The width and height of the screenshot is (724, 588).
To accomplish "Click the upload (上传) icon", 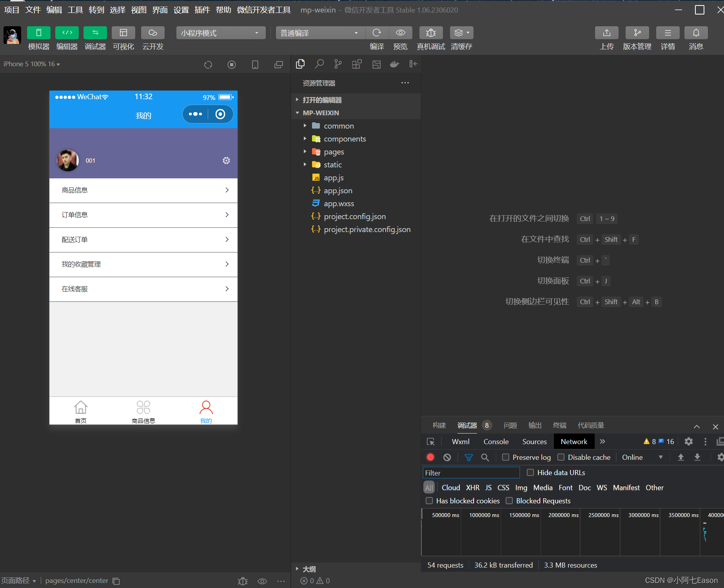I will (606, 33).
